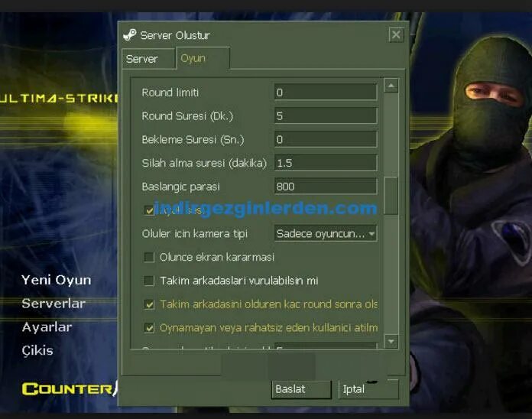The height and width of the screenshot is (419, 532).
Task: Switch to the Server tab
Action: pos(148,59)
